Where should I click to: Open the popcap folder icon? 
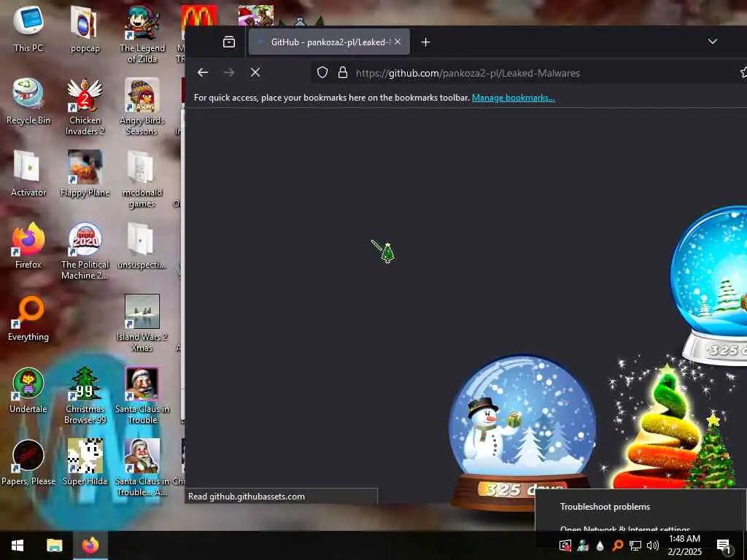tap(85, 28)
